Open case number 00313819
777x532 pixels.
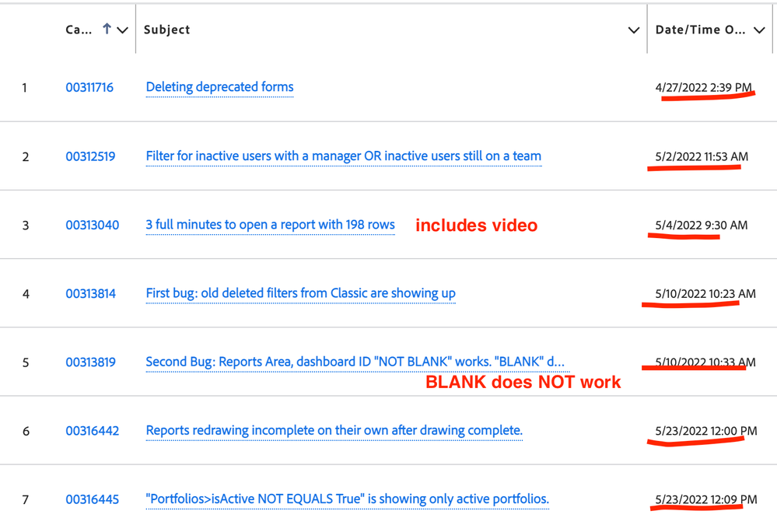pos(91,362)
